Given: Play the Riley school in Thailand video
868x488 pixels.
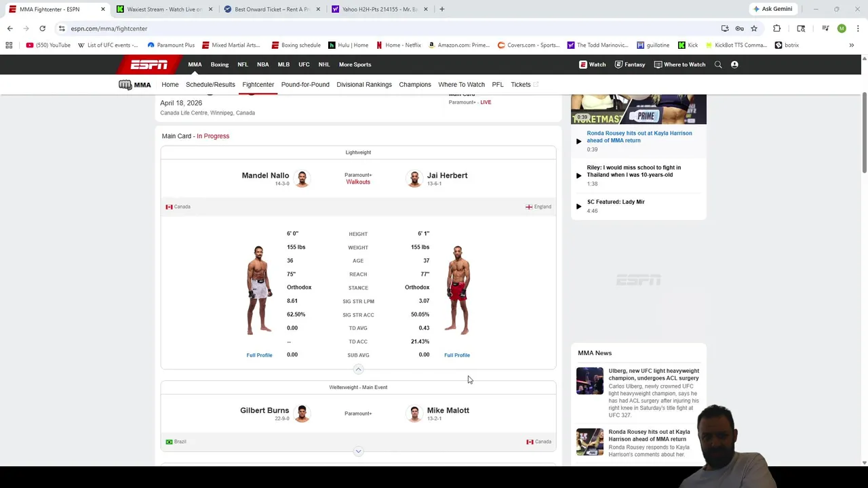Looking at the screenshot, I should [578, 176].
